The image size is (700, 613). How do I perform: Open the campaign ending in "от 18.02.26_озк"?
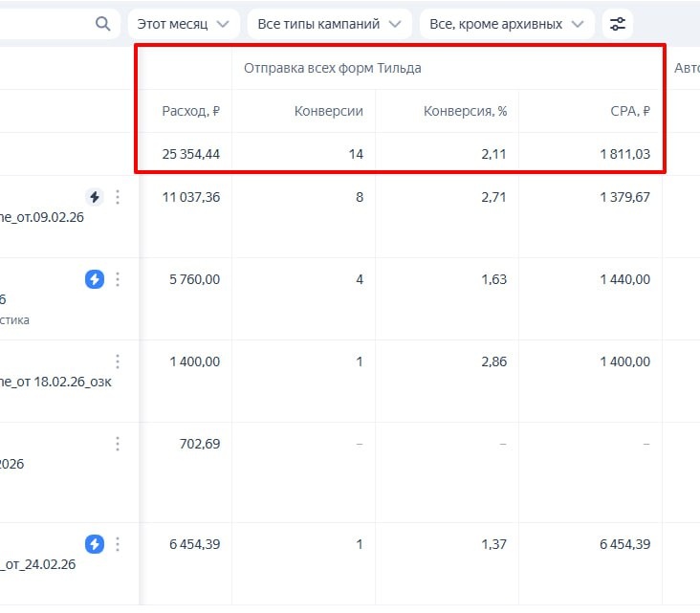click(38, 382)
